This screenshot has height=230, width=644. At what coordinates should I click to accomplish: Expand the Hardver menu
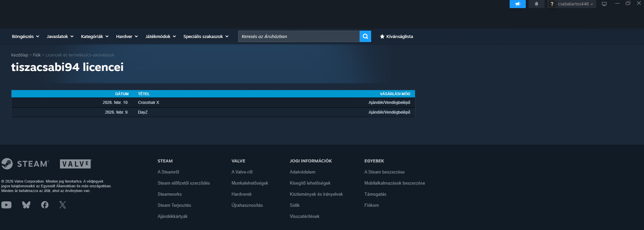[x=127, y=36]
